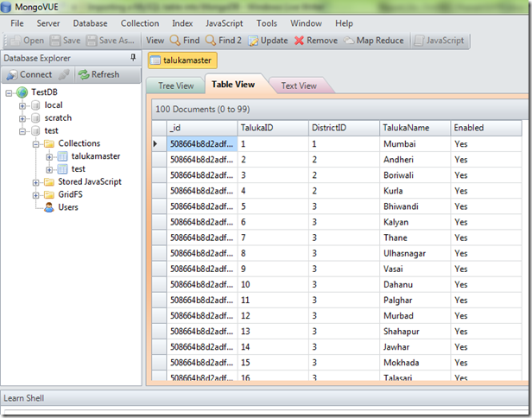Expand the scratch database node
This screenshot has width=532, height=418.
22,118
